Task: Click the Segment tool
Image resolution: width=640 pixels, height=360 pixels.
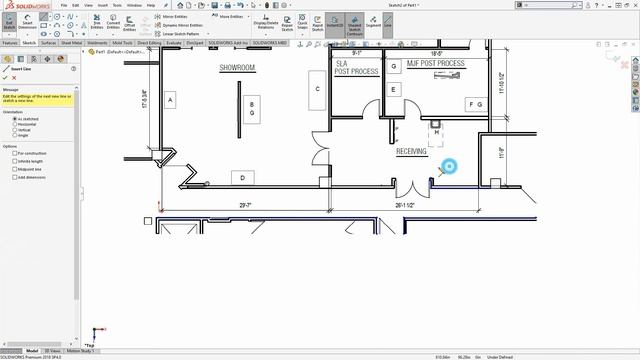Action: [373, 22]
